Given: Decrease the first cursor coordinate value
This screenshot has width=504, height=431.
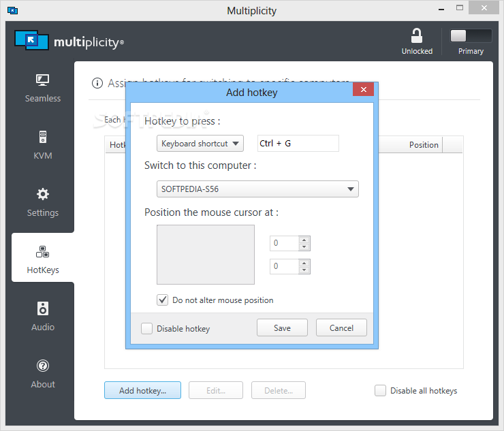Looking at the screenshot, I should [x=304, y=247].
